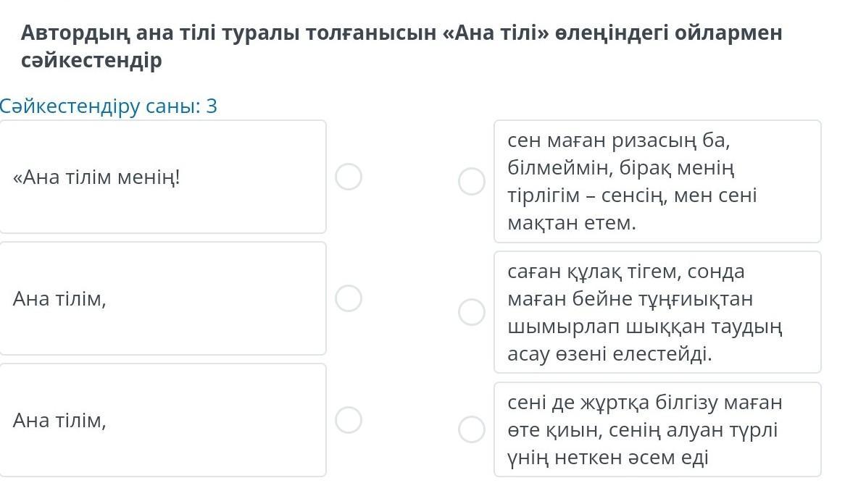Viewport: 845px width, 504px height.
Task: Select the circle beside the middle «Ана тілім,» card
Action: pos(349,298)
